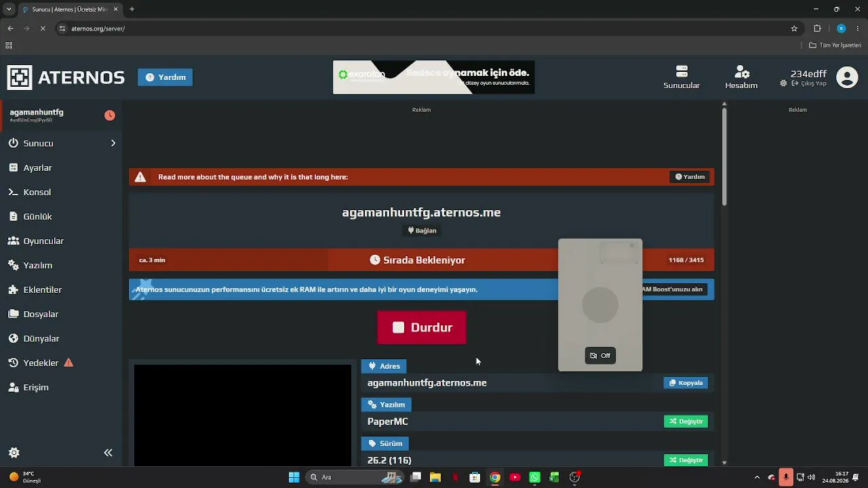Viewport: 868px width, 488px height.
Task: Change software with Yazılım Değiştir button
Action: pyautogui.click(x=686, y=422)
